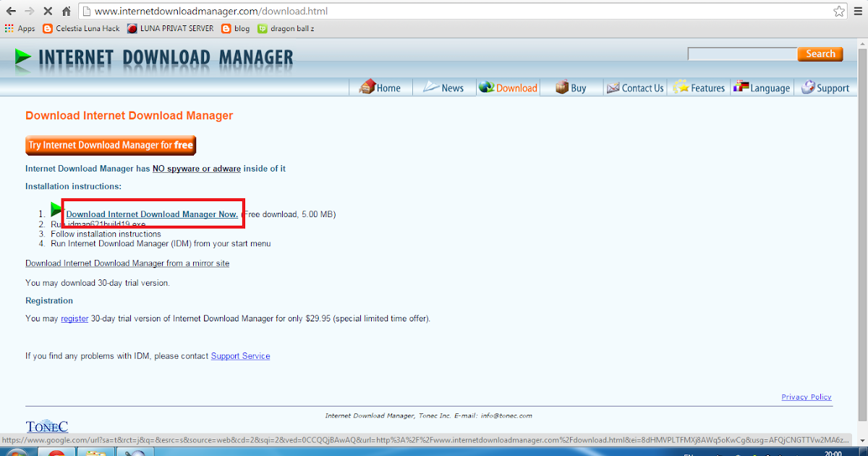Open the Contact Us menu item
This screenshot has width=868, height=456.
pos(634,88)
